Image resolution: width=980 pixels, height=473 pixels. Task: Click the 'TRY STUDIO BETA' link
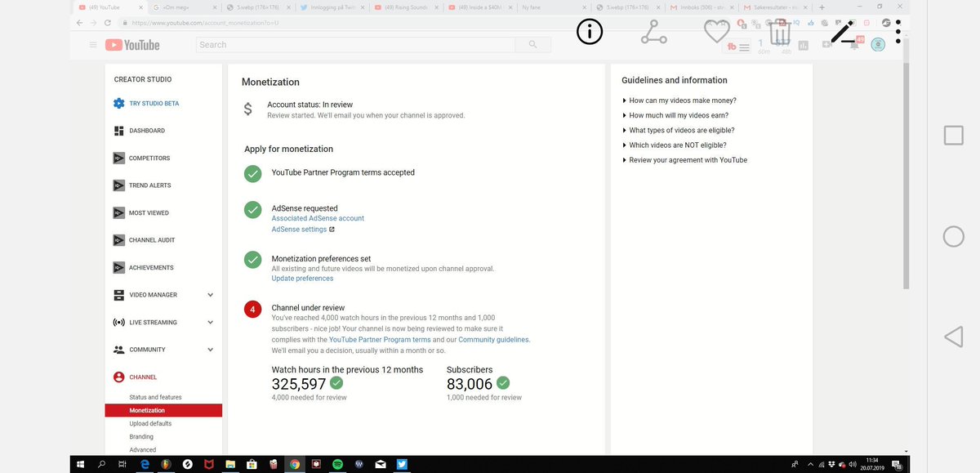pos(154,104)
